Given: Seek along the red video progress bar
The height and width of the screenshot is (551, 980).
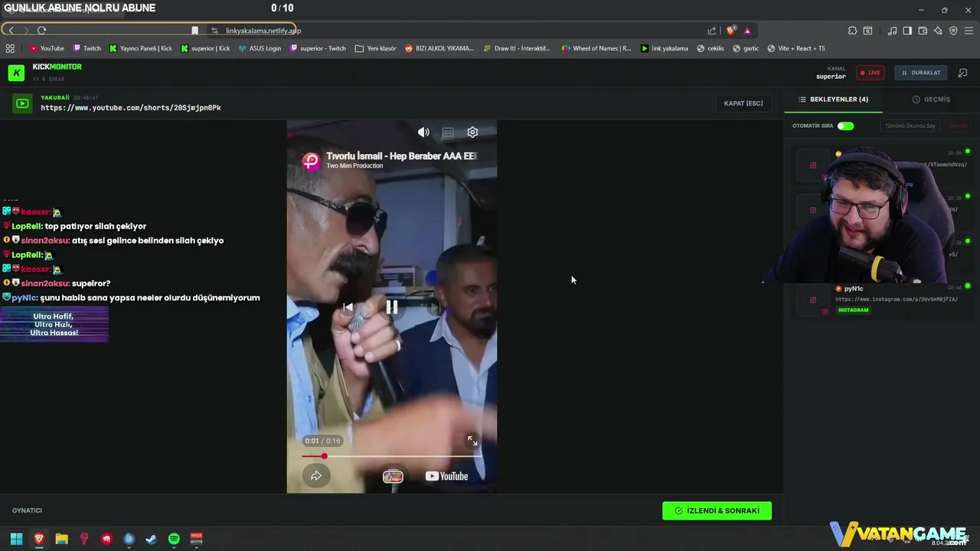Looking at the screenshot, I should pyautogui.click(x=391, y=456).
